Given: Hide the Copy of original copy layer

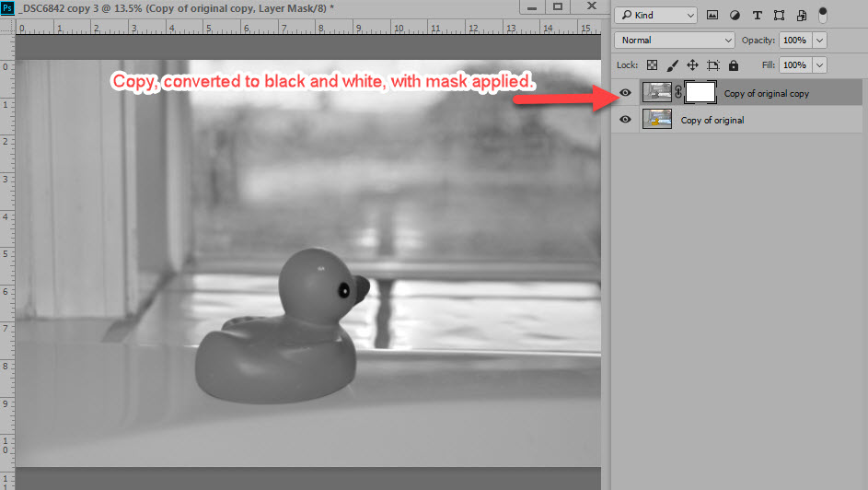Looking at the screenshot, I should tap(626, 93).
